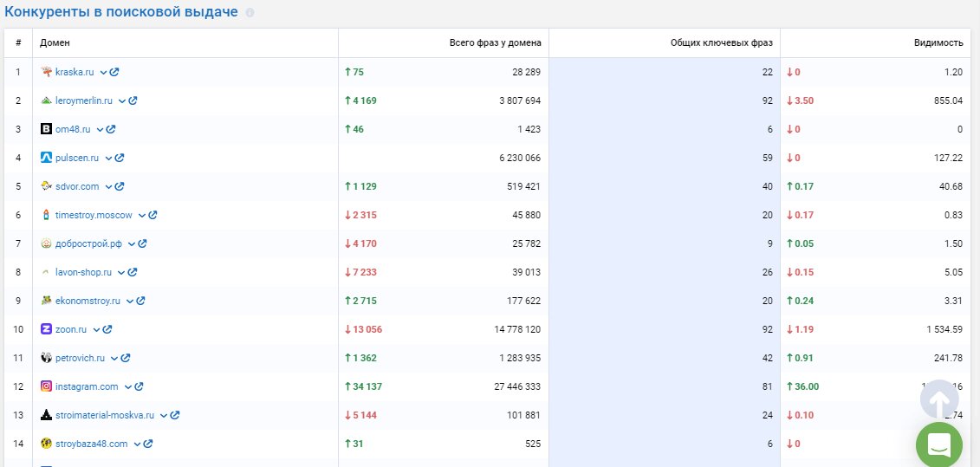Sort by the Видимость column header
The image size is (980, 467).
(938, 42)
